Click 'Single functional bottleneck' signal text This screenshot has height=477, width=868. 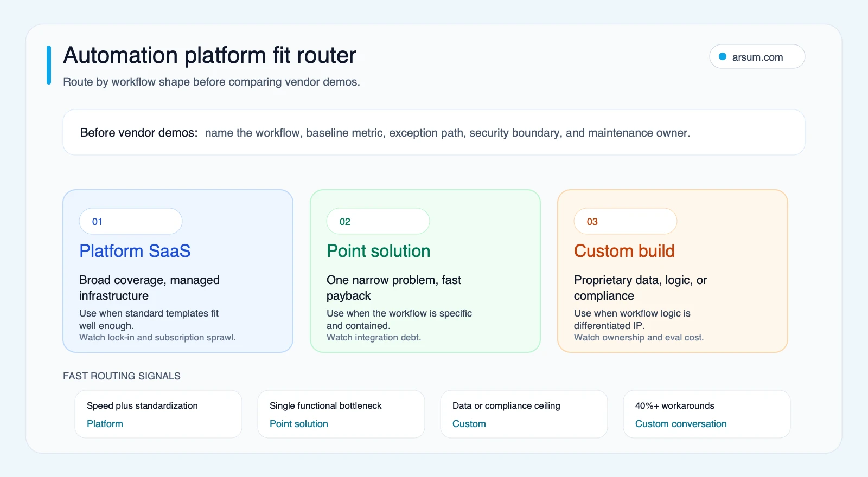click(325, 405)
